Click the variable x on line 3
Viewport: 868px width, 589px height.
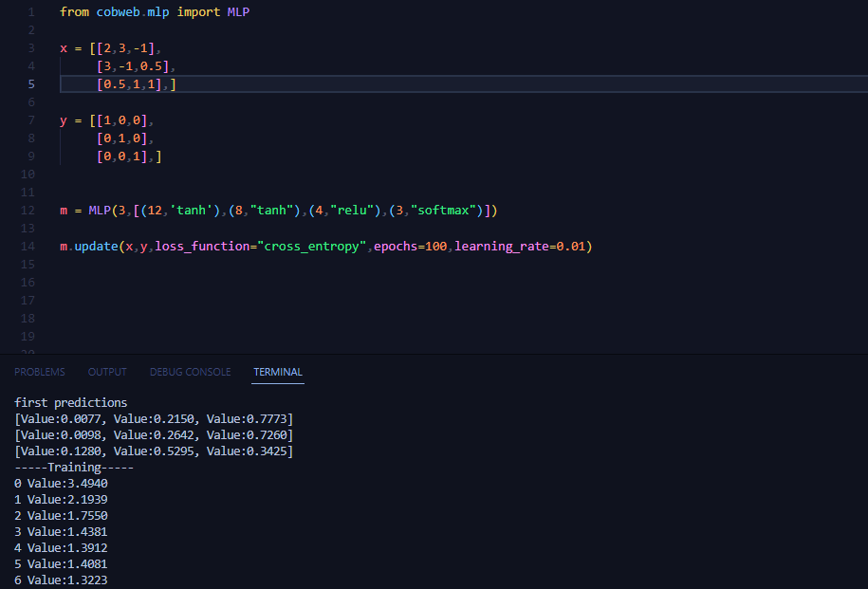point(64,48)
